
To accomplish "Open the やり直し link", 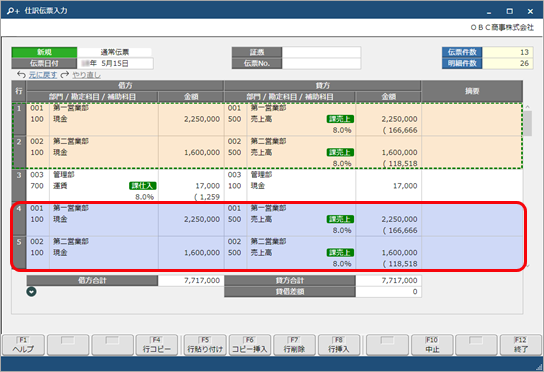I will pos(86,75).
